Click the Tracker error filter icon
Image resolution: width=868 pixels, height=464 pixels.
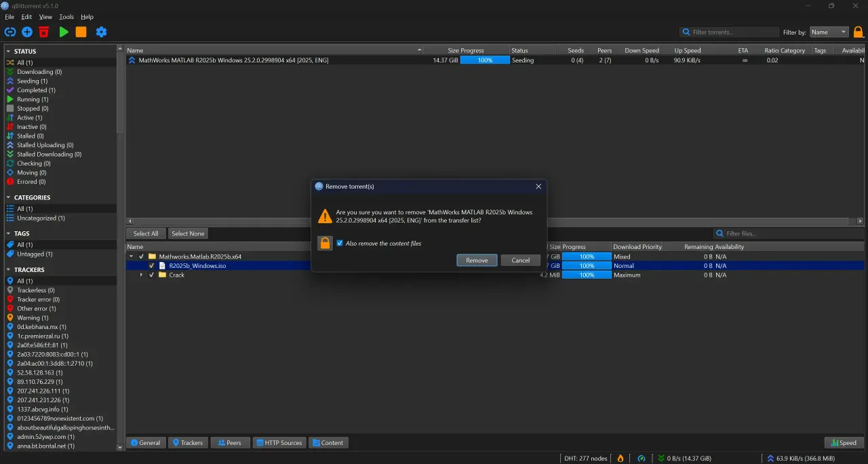coord(10,299)
